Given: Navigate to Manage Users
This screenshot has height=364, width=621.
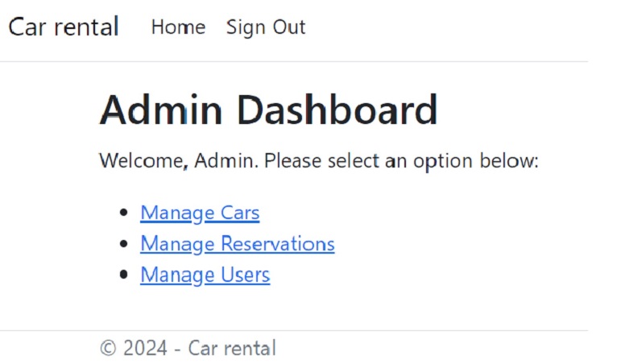Looking at the screenshot, I should [205, 275].
